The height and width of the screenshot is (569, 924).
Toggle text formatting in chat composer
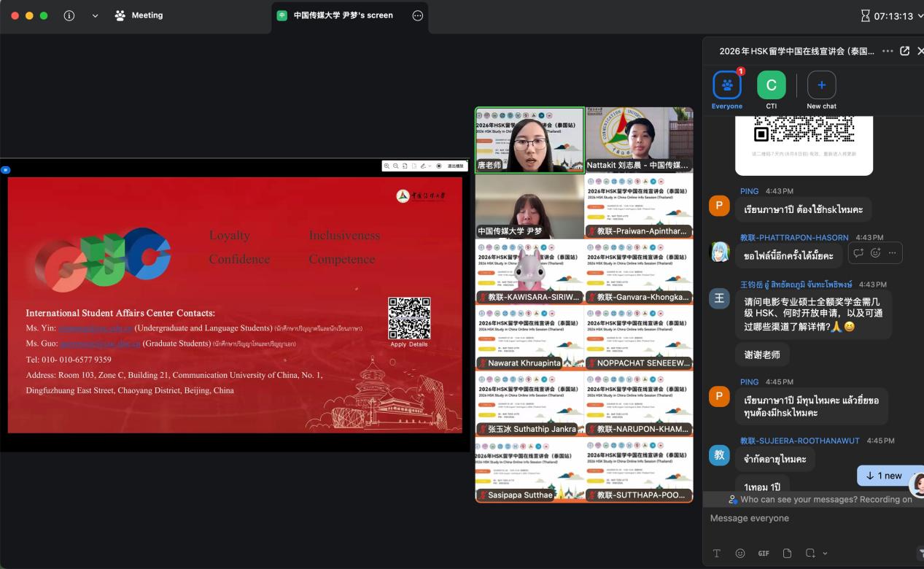click(717, 553)
